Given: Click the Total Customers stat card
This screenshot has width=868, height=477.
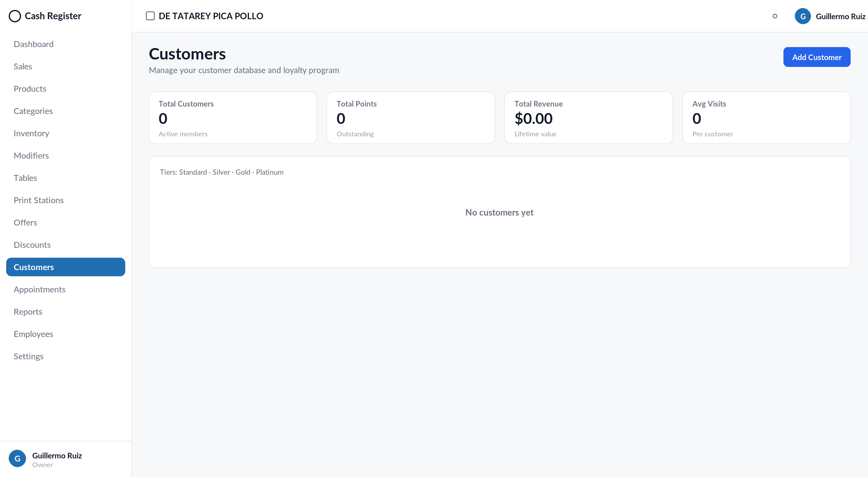Looking at the screenshot, I should [x=233, y=118].
